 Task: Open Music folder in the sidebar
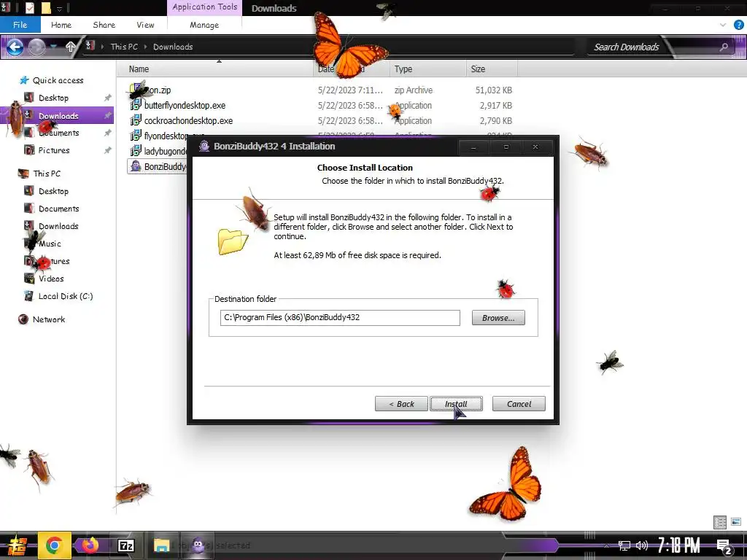[50, 244]
